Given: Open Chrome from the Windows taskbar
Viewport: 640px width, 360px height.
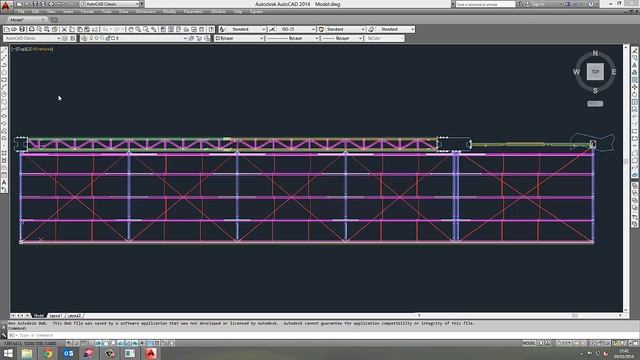Looking at the screenshot, I should pos(48,353).
